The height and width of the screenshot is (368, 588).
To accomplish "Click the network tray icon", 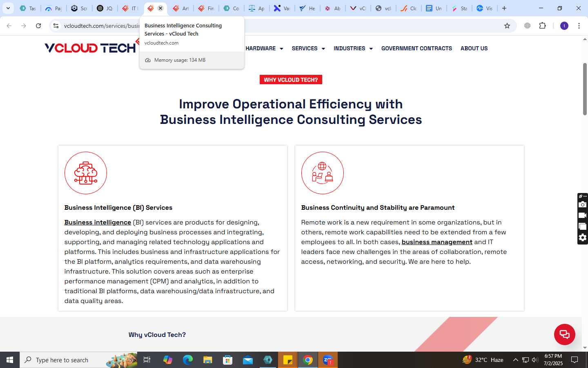I will click(526, 360).
